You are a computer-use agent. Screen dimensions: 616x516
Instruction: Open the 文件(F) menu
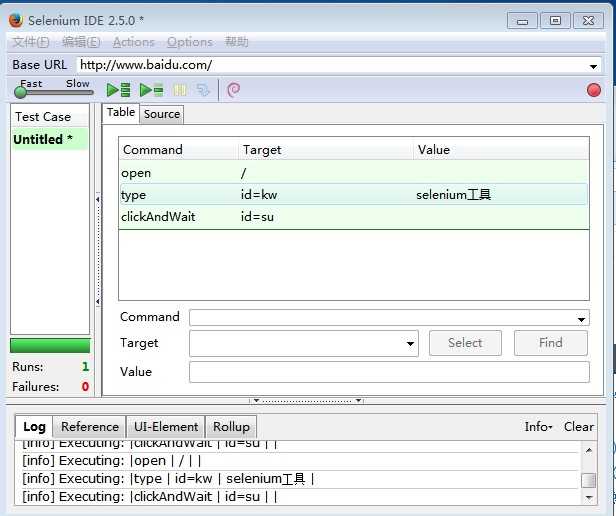(x=31, y=42)
